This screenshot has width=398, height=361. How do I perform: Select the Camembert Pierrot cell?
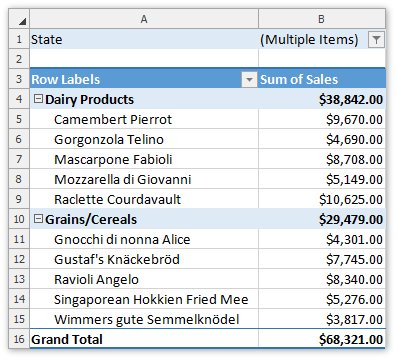coord(144,119)
